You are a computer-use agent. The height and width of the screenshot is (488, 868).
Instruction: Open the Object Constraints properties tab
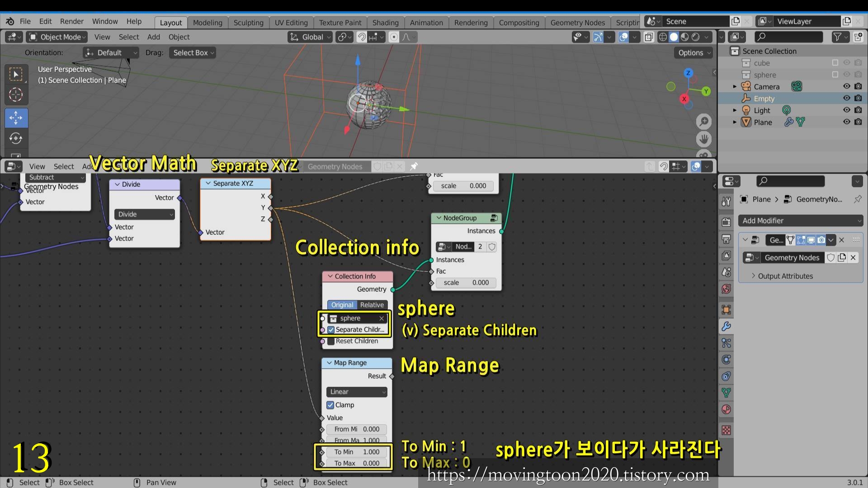click(x=726, y=376)
